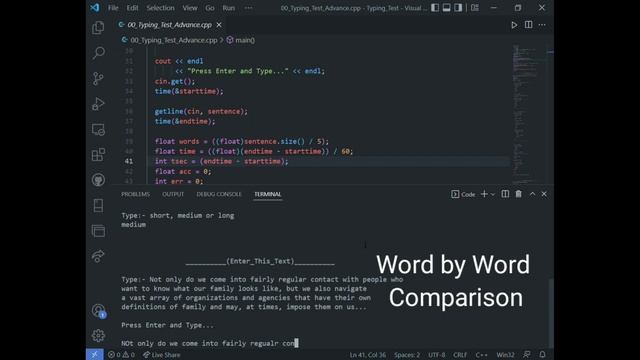Expand the new terminal launch profile dropdown
Viewport: 640px width, 360px height.
[493, 195]
